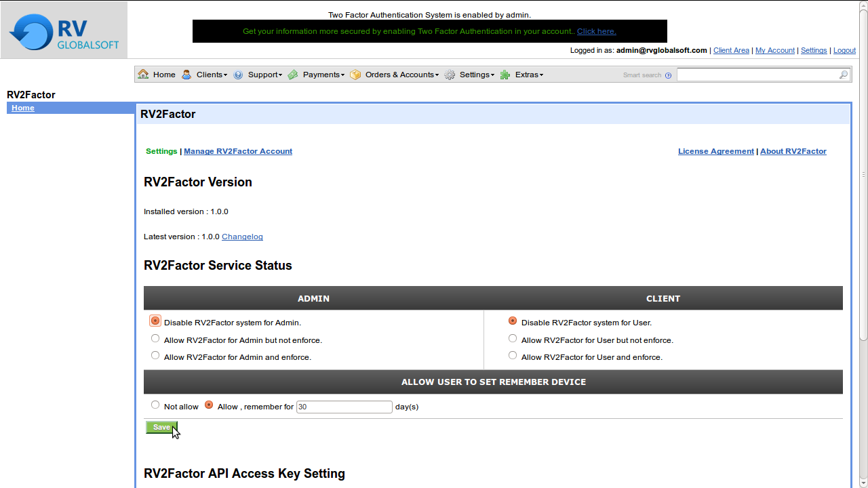Click the remember days input field

pos(344,407)
